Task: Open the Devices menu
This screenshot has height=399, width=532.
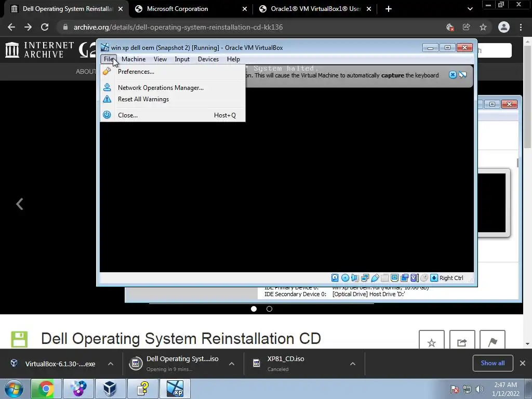Action: click(x=208, y=59)
